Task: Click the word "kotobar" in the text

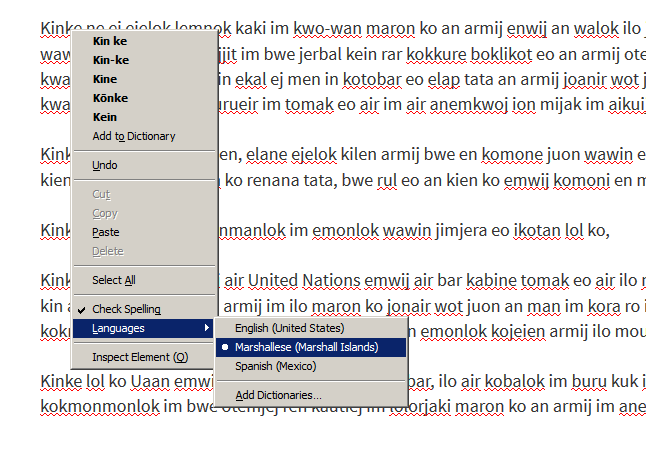Action: (372, 80)
